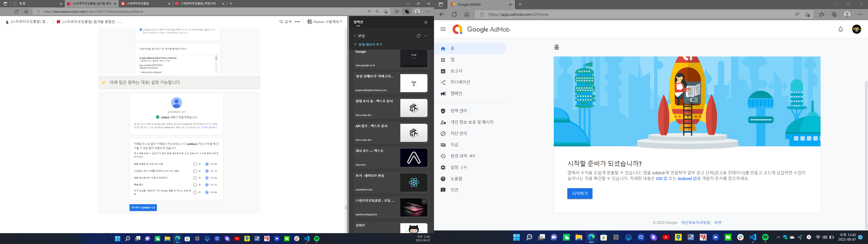Go back in AdMob browser window
Image resolution: width=868 pixels, height=244 pixels.
442,14
